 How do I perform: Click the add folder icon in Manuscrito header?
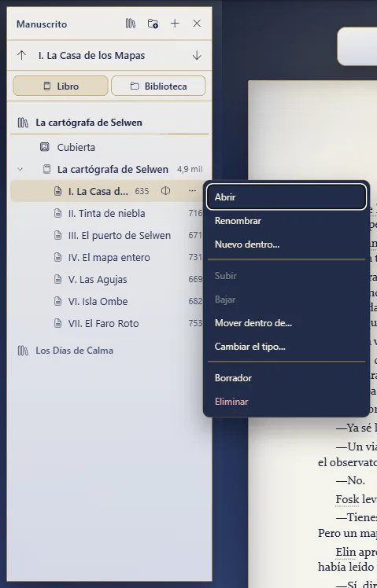pos(153,24)
